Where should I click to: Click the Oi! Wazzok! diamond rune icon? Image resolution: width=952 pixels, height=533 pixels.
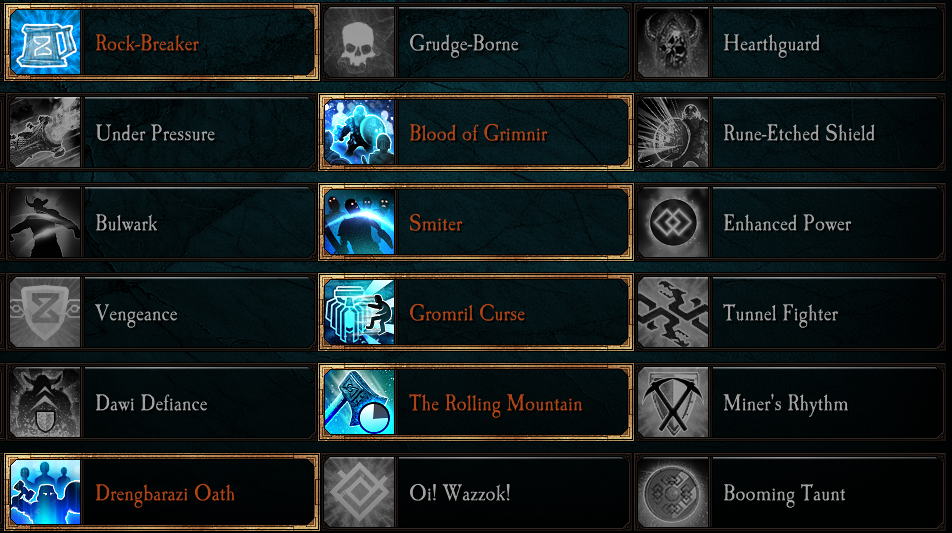pos(359,492)
